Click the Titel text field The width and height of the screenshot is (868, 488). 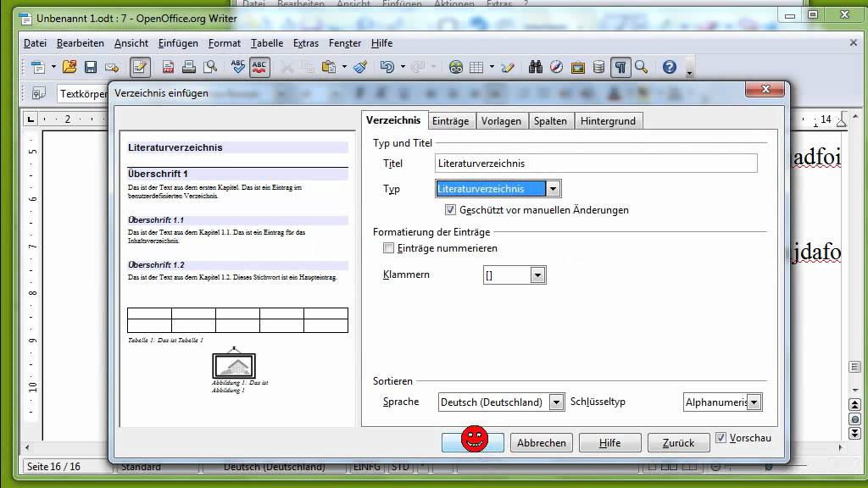click(596, 164)
